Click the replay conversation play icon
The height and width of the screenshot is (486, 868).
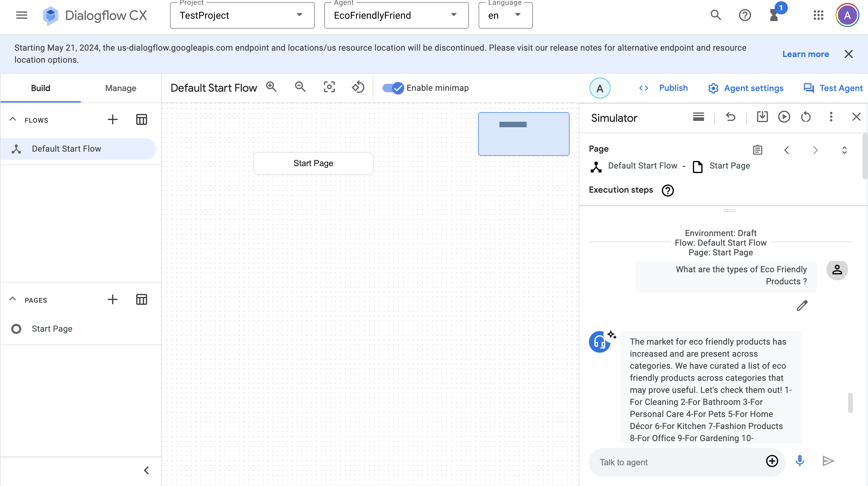(x=784, y=117)
